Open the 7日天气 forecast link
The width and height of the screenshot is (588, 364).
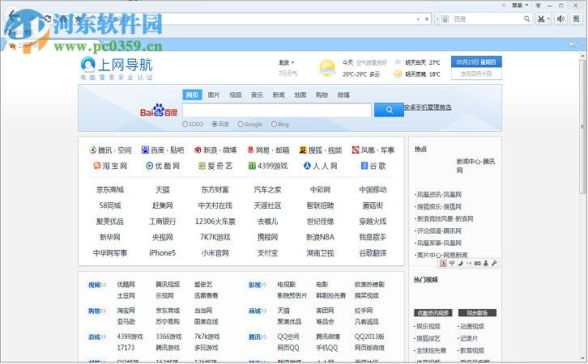(288, 74)
